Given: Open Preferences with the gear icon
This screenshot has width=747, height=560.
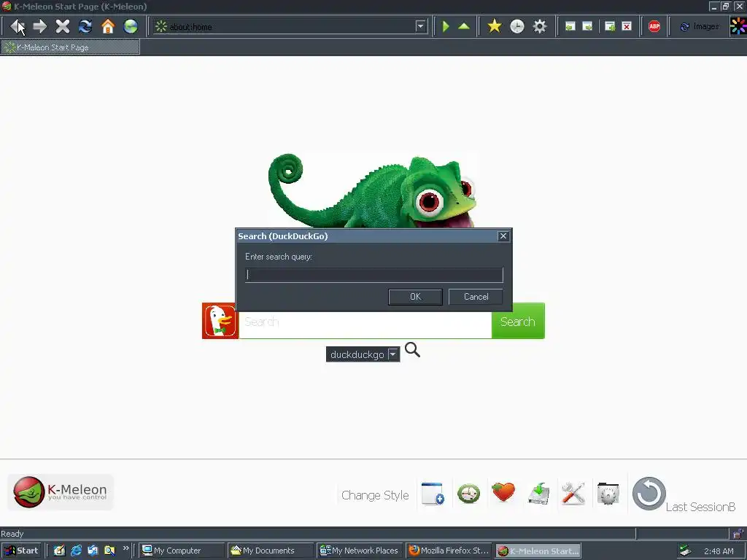Looking at the screenshot, I should click(540, 26).
